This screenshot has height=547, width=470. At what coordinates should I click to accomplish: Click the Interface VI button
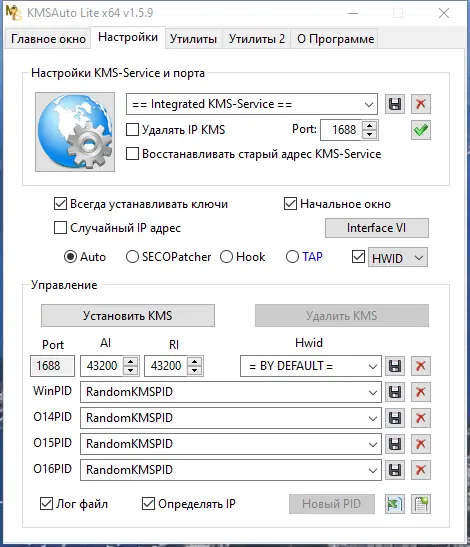pyautogui.click(x=377, y=228)
